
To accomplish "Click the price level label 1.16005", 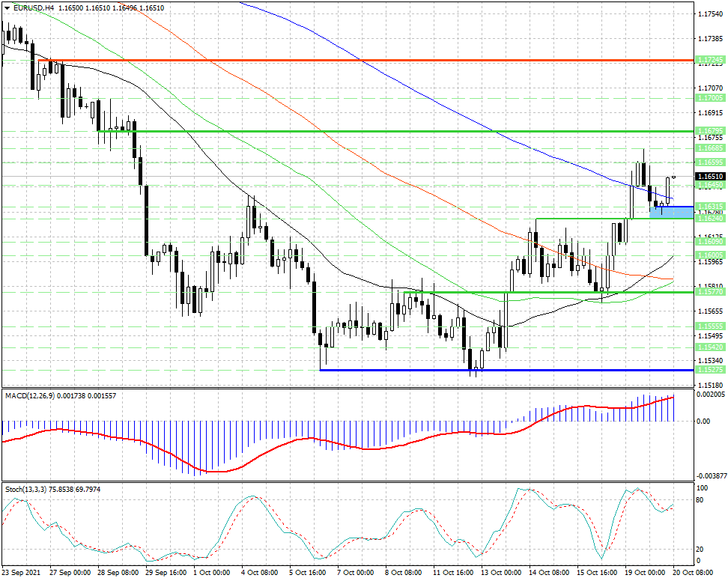I will click(710, 255).
